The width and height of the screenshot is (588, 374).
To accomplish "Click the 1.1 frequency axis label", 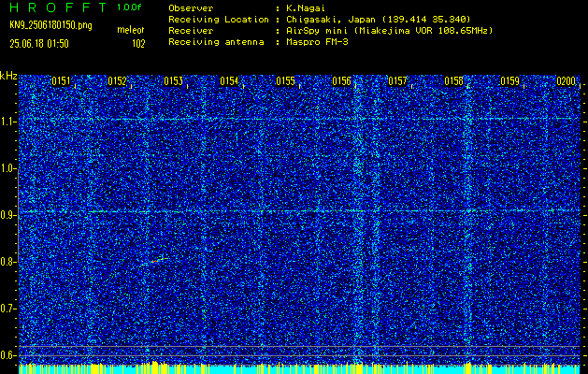I will [x=7, y=122].
